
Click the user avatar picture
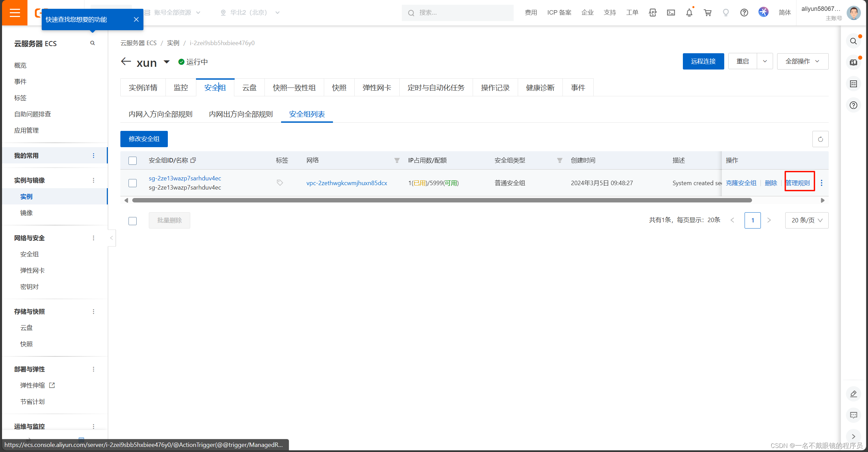pos(854,13)
